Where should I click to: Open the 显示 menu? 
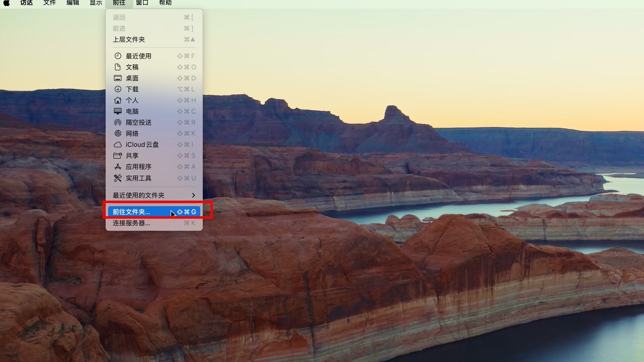(96, 3)
